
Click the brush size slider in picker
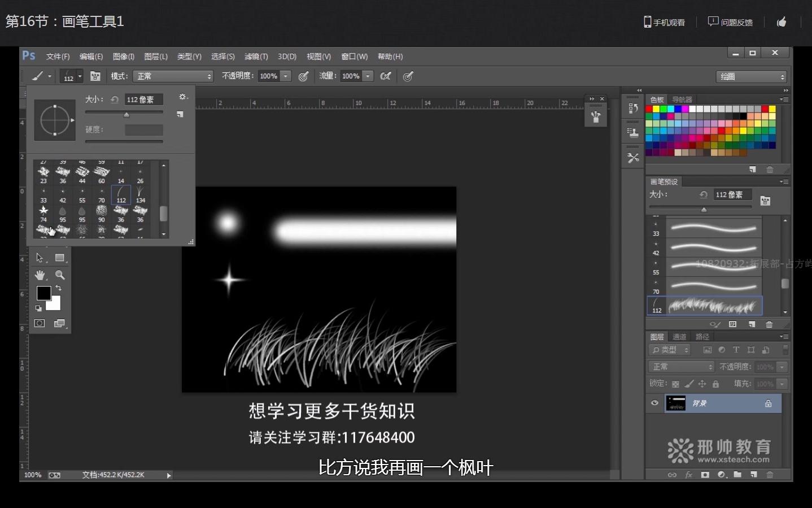(x=124, y=113)
